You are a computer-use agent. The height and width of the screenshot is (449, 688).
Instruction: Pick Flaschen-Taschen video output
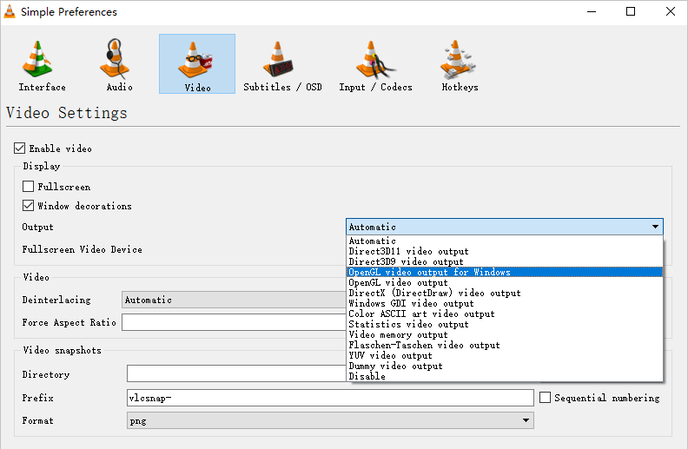[x=505, y=345]
